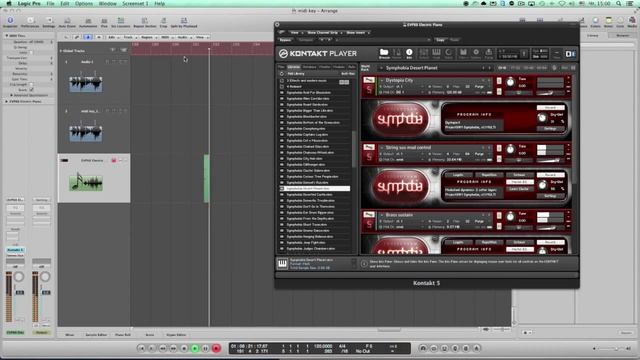Image resolution: width=640 pixels, height=360 pixels.
Task: Click the Stop button in Logic's transport
Action: [x=184, y=348]
